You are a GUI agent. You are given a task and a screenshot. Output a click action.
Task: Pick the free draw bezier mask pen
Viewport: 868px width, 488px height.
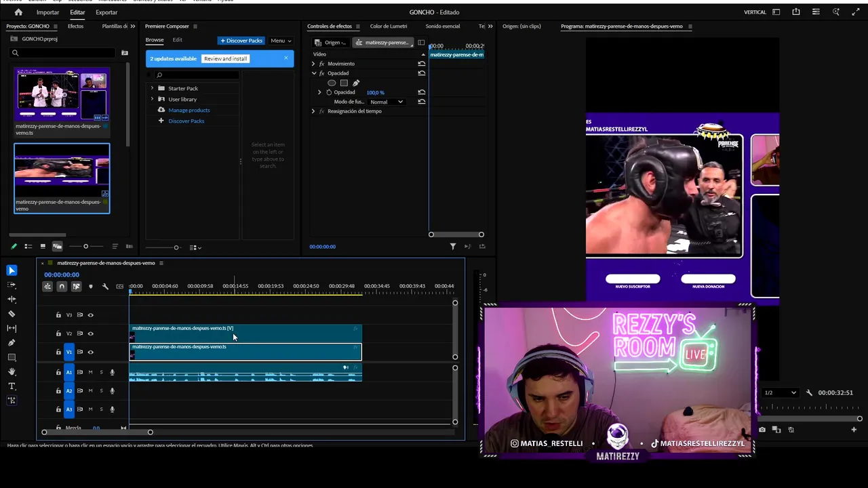pyautogui.click(x=356, y=83)
